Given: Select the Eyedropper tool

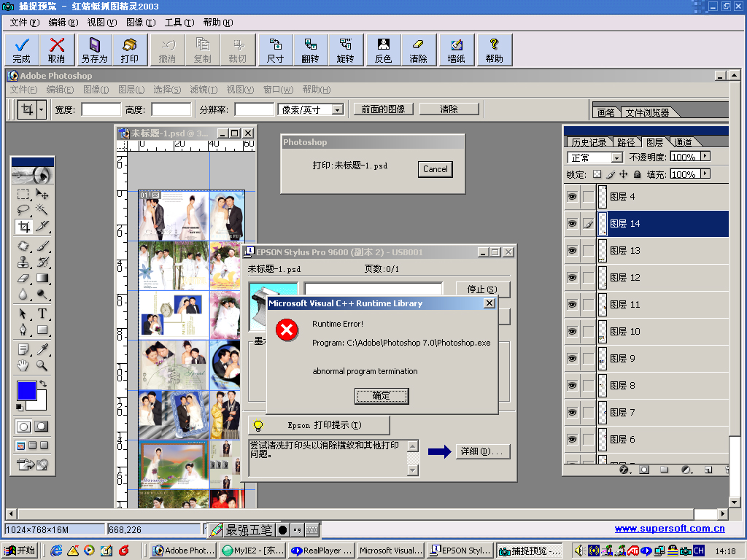Looking at the screenshot, I should click(x=42, y=349).
